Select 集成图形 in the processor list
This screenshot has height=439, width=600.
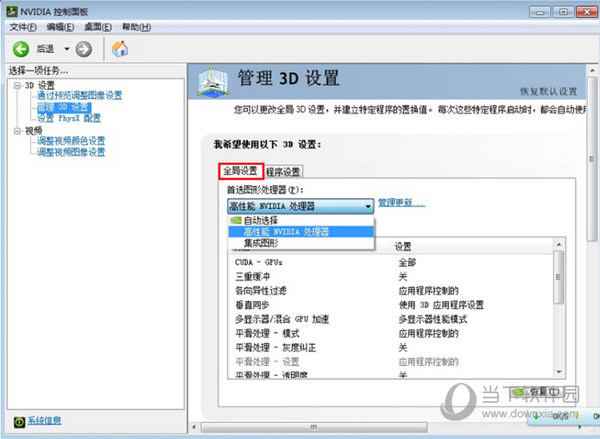pos(261,243)
